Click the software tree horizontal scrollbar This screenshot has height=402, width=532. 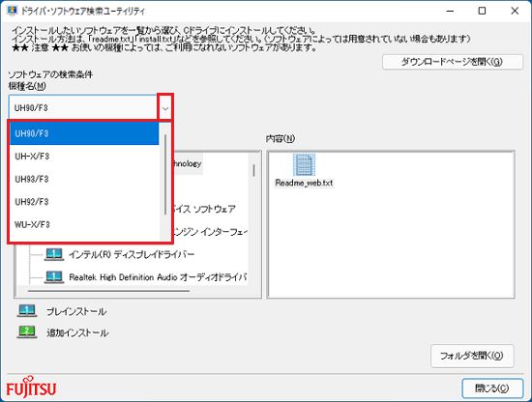click(109, 291)
